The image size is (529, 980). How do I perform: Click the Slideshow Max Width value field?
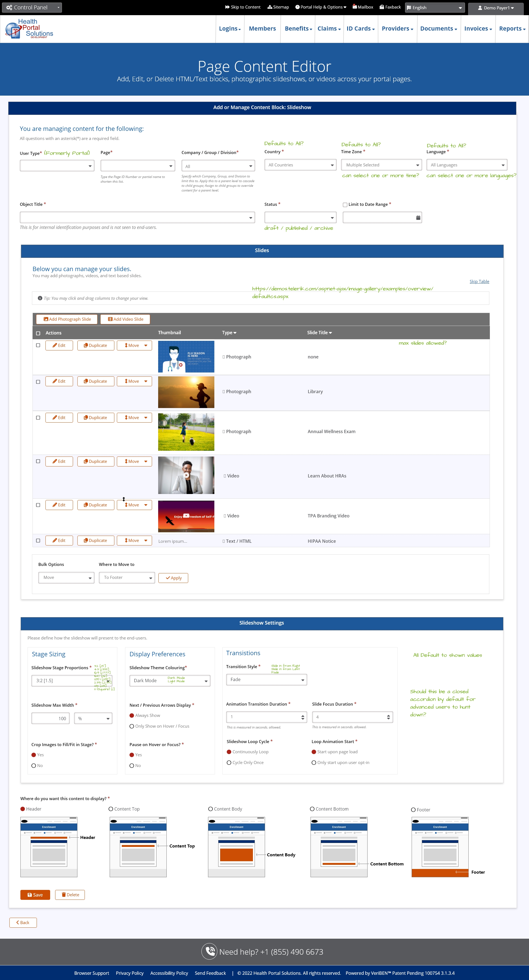[x=50, y=718]
